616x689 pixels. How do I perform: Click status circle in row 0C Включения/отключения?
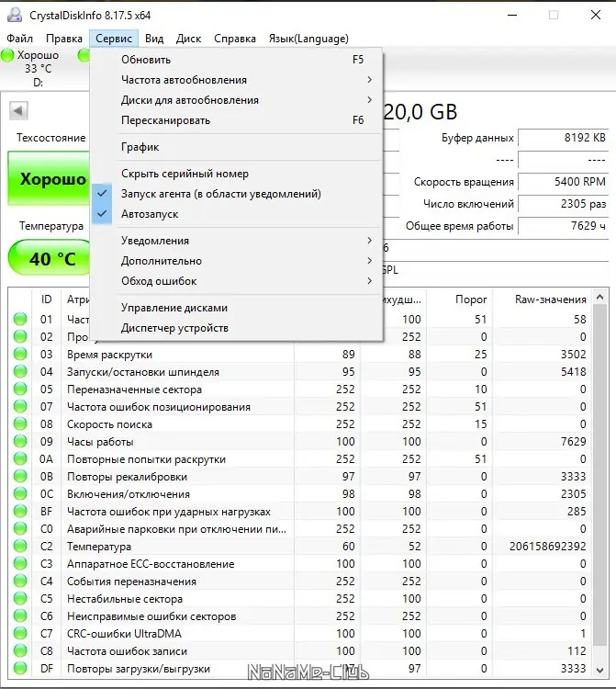pyautogui.click(x=20, y=494)
